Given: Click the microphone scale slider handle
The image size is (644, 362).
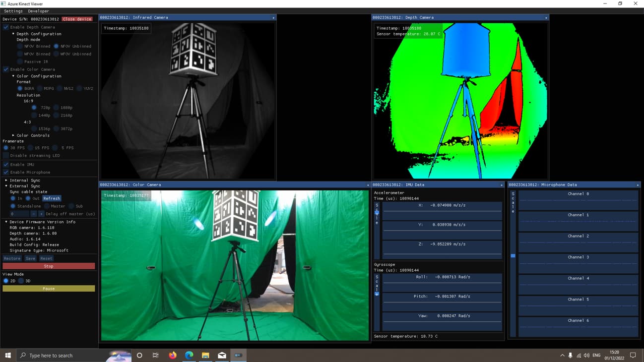Looking at the screenshot, I should click(513, 256).
